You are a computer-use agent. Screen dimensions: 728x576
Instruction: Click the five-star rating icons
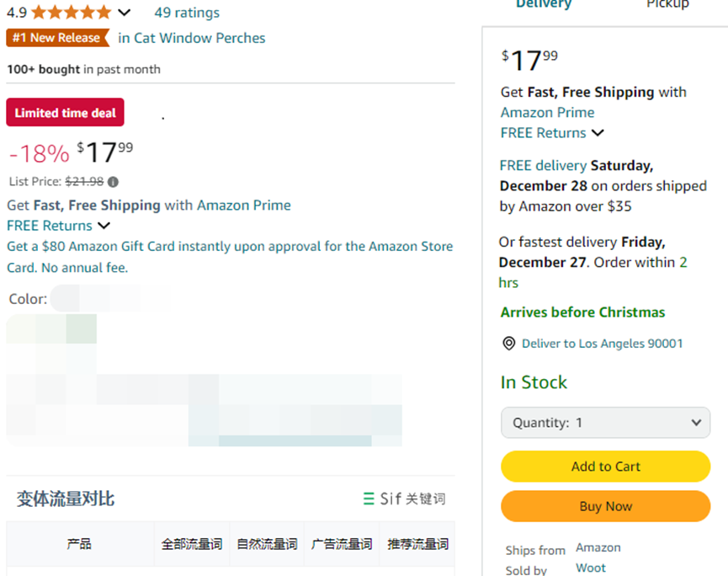(72, 12)
